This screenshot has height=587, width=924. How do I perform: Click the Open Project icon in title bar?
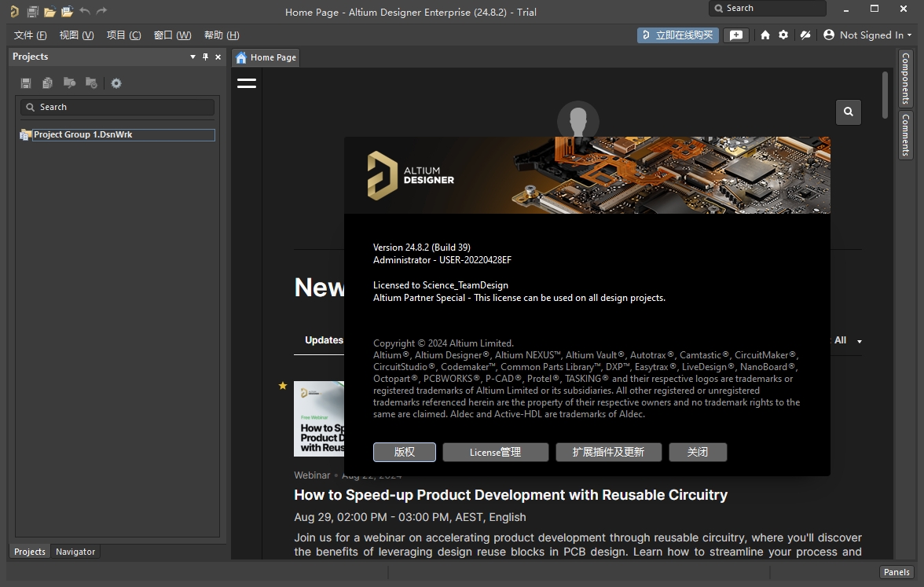click(x=67, y=12)
